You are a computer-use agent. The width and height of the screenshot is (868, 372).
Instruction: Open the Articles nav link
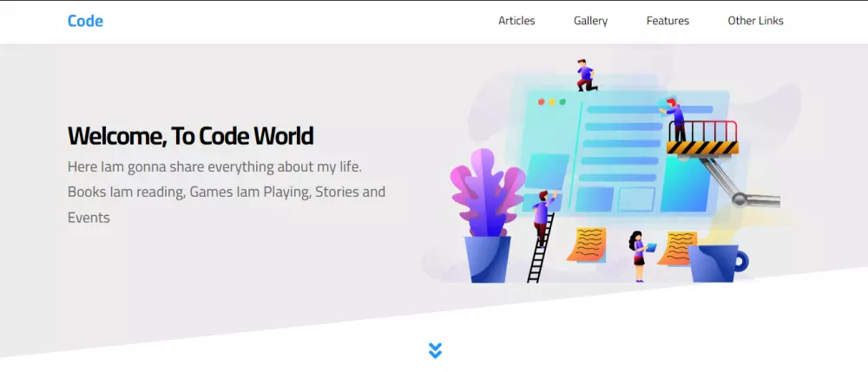pyautogui.click(x=516, y=21)
